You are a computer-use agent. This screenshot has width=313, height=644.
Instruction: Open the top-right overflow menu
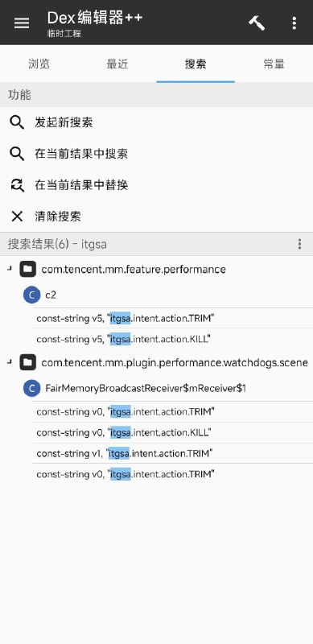tap(294, 23)
